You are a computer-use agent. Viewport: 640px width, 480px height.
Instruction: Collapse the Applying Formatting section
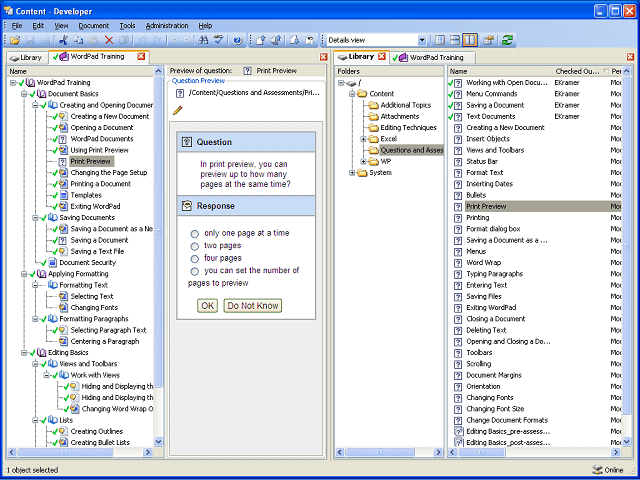pos(24,274)
